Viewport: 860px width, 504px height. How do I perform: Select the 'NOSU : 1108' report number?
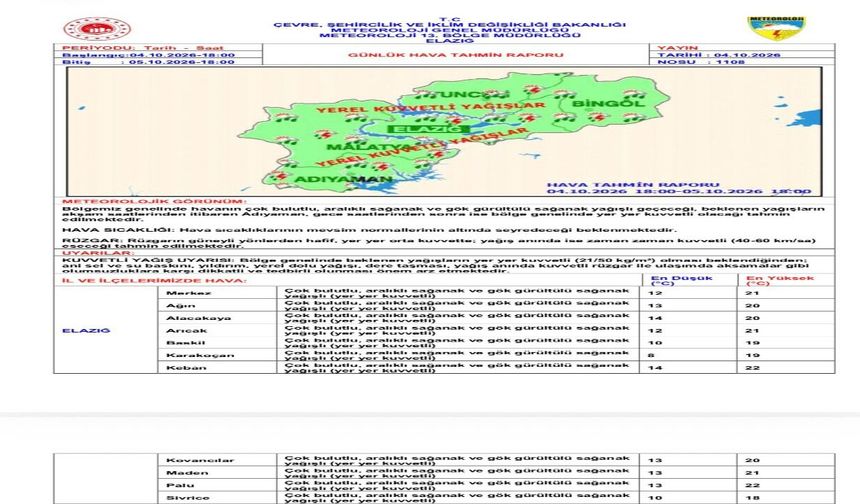click(701, 62)
